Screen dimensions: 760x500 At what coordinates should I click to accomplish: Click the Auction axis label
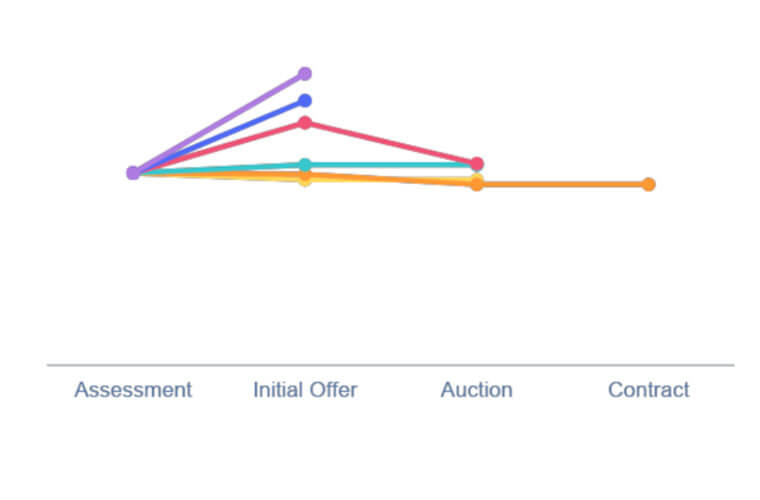(x=476, y=390)
